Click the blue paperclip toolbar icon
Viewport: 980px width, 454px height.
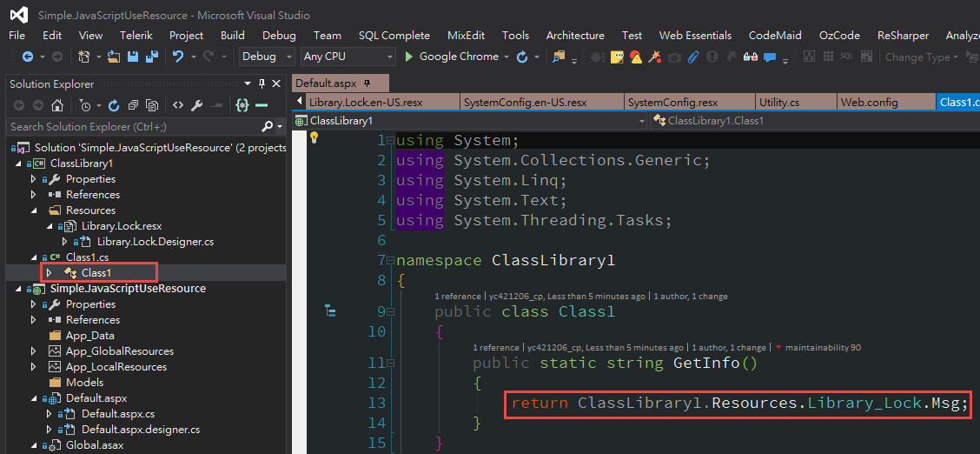(692, 57)
